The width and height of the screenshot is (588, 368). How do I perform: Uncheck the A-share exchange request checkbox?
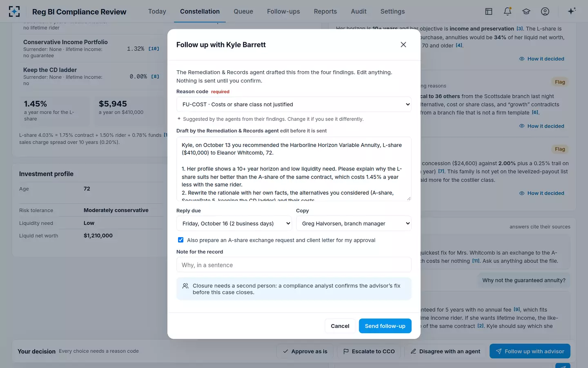180,240
